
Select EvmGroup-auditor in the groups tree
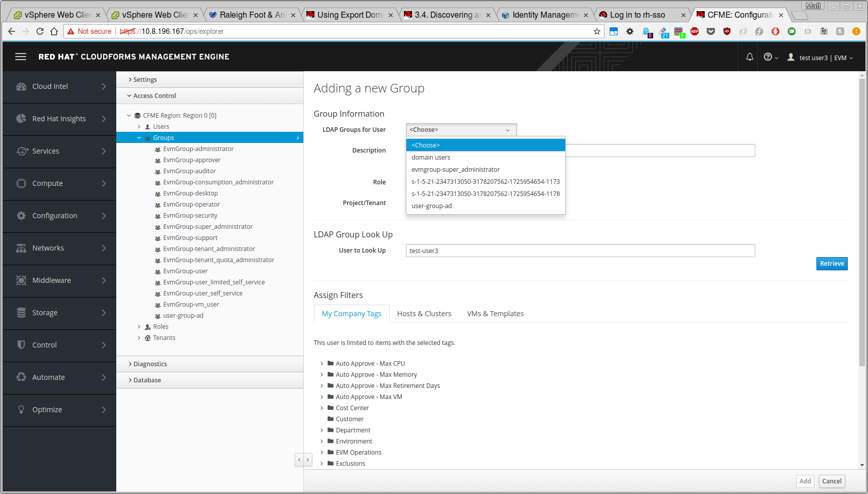[x=189, y=171]
